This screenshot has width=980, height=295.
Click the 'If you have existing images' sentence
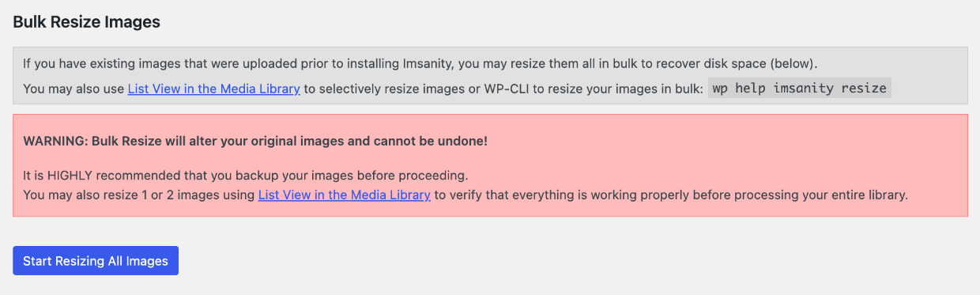click(420, 63)
